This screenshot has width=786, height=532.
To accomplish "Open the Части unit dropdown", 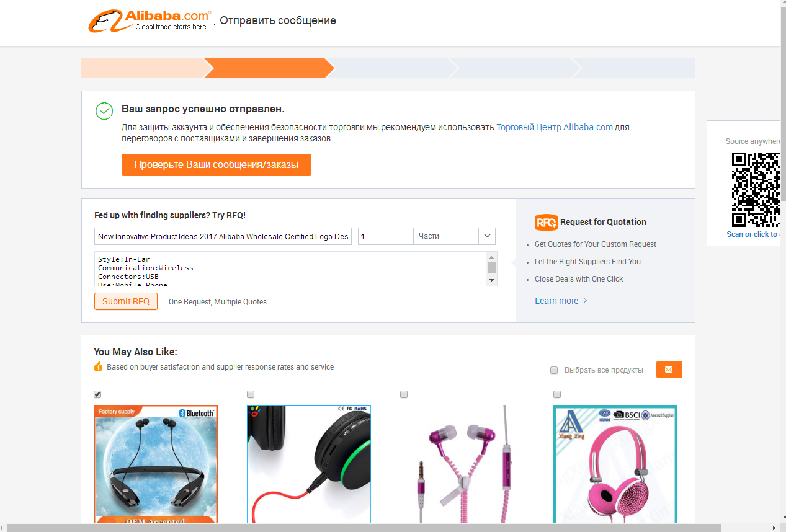I will (x=454, y=236).
